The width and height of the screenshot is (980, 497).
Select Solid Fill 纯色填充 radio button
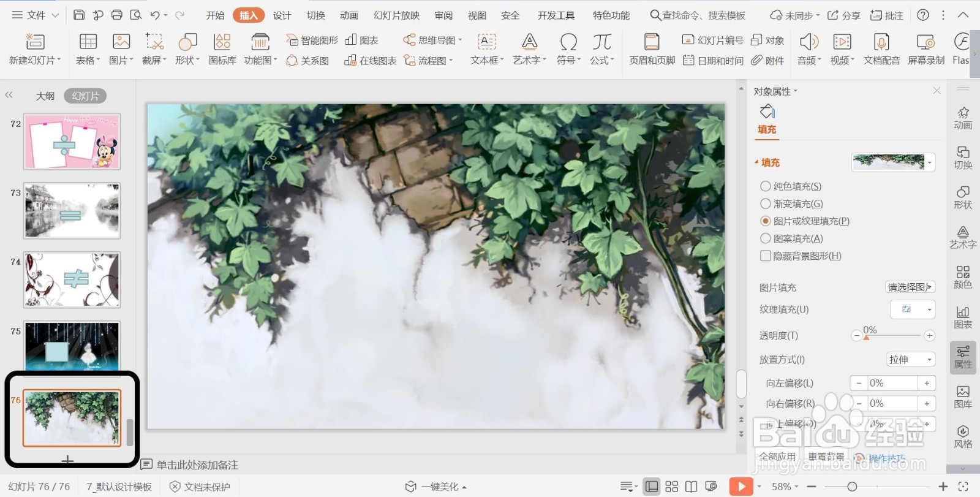765,186
